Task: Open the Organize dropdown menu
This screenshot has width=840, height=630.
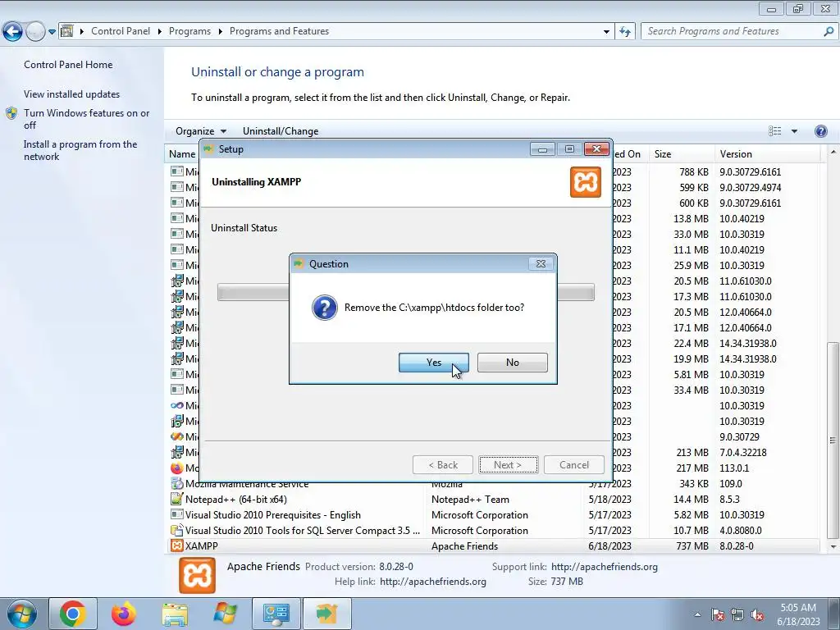Action: click(x=201, y=131)
